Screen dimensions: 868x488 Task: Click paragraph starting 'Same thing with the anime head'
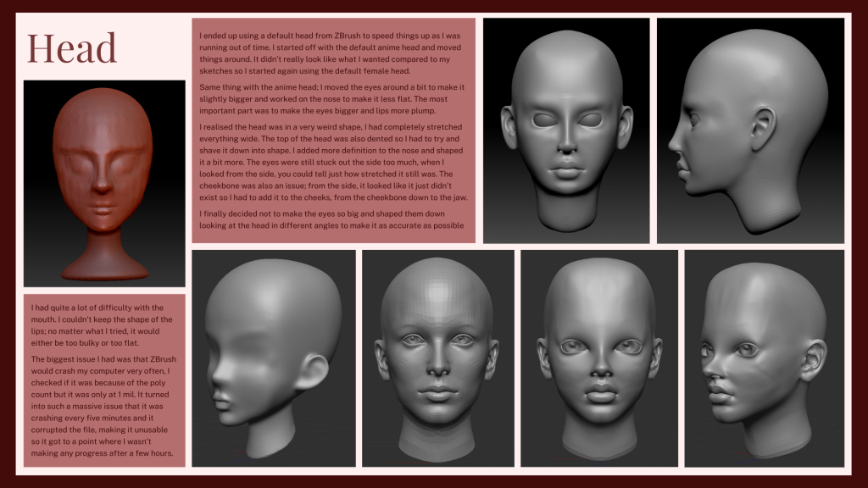pos(332,99)
